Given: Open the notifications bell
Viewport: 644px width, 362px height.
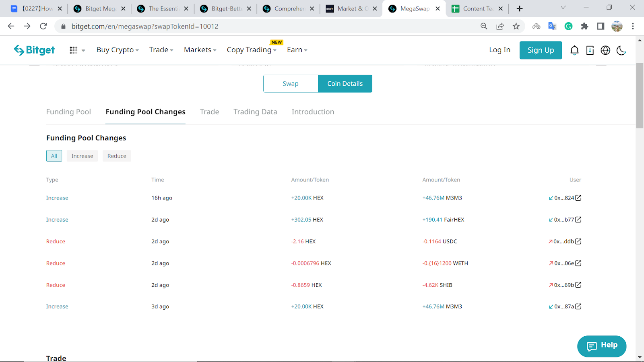Looking at the screenshot, I should (x=574, y=50).
